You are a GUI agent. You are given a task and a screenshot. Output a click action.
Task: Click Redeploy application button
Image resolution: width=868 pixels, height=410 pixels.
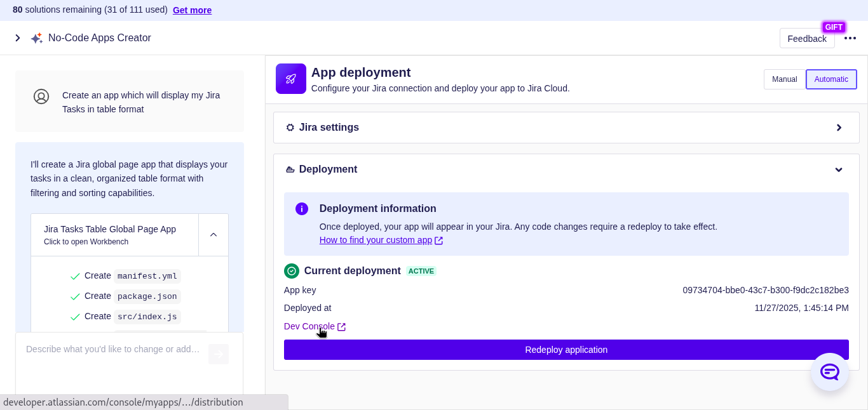[566, 350]
